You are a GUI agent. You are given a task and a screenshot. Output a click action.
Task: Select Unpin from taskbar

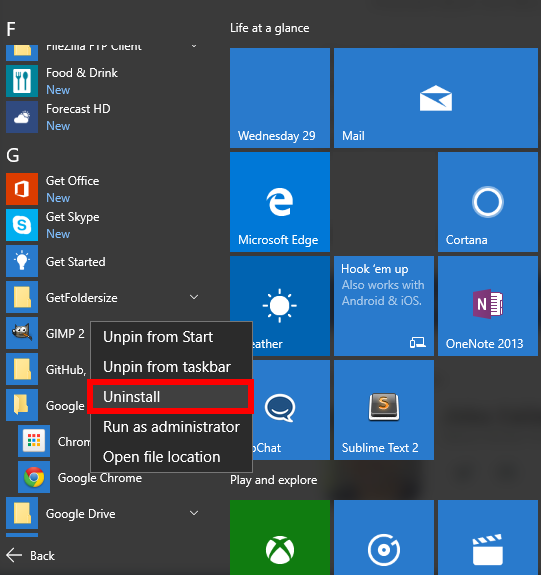click(172, 367)
